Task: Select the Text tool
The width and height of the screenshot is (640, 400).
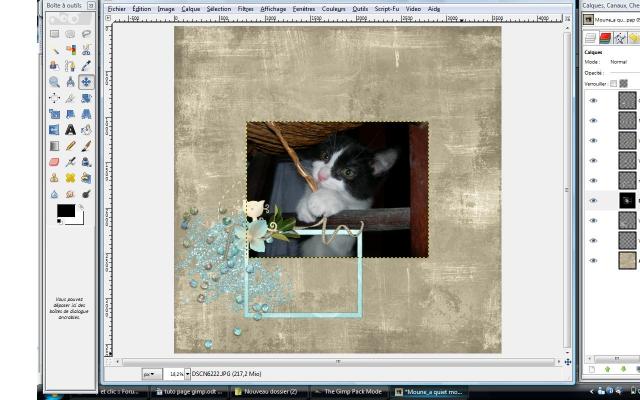Action: pyautogui.click(x=70, y=130)
